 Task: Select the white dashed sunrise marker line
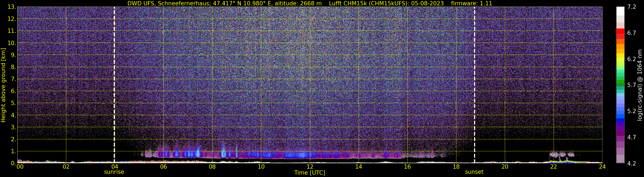114,85
